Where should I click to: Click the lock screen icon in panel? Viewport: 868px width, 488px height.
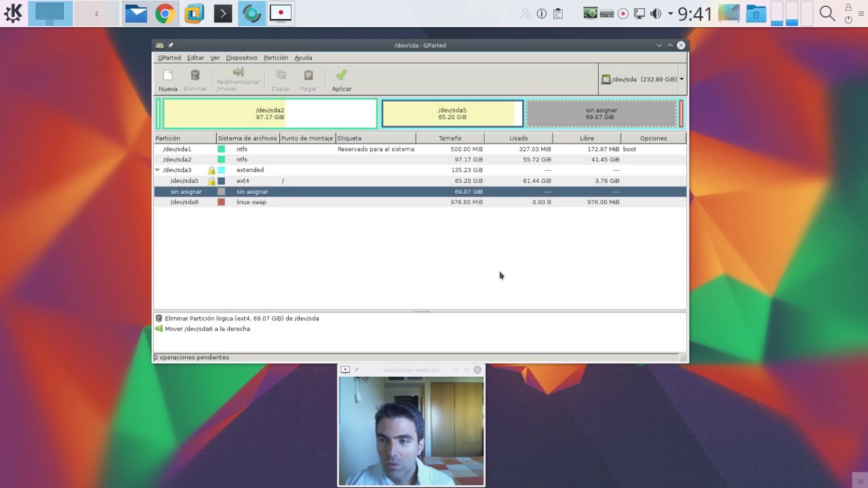pyautogui.click(x=848, y=7)
